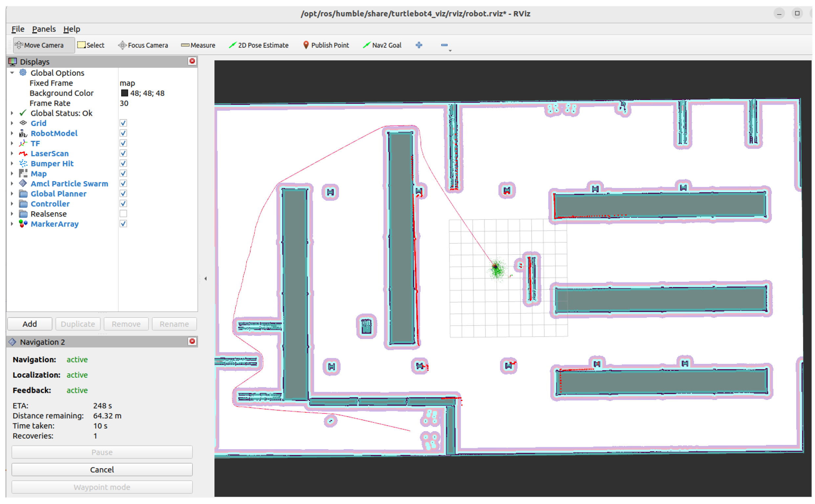The width and height of the screenshot is (815, 504).
Task: Cancel the active navigation
Action: (102, 469)
